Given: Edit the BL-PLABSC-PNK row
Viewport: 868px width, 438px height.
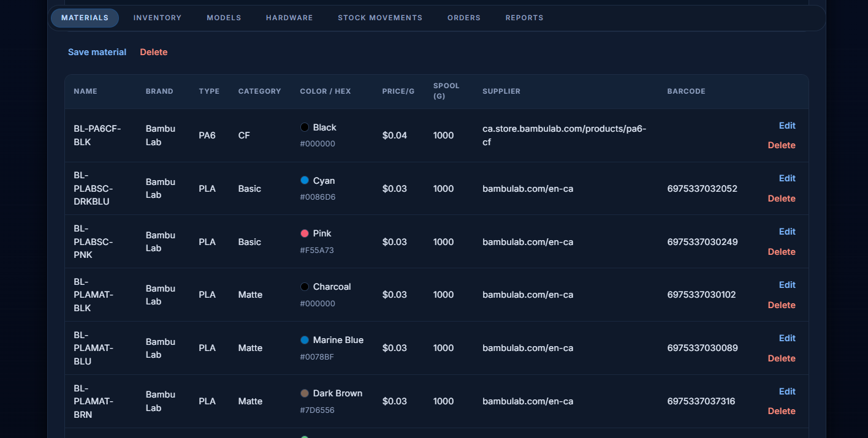Looking at the screenshot, I should [787, 232].
